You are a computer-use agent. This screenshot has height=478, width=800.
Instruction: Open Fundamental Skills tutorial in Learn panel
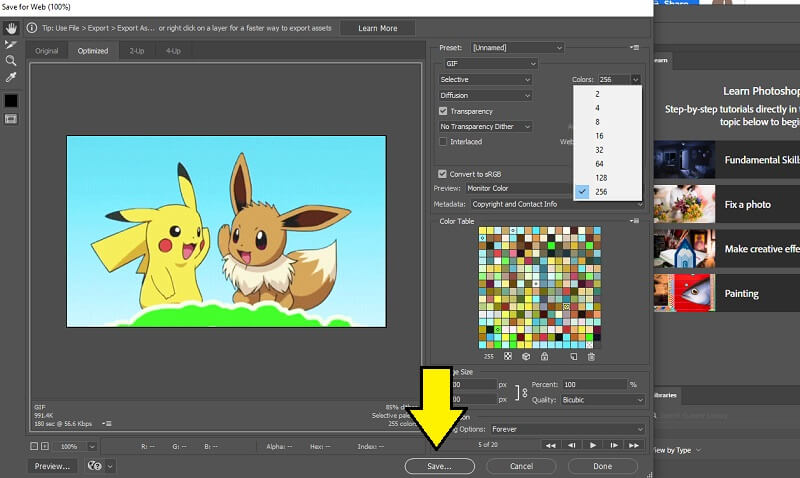[x=727, y=160]
